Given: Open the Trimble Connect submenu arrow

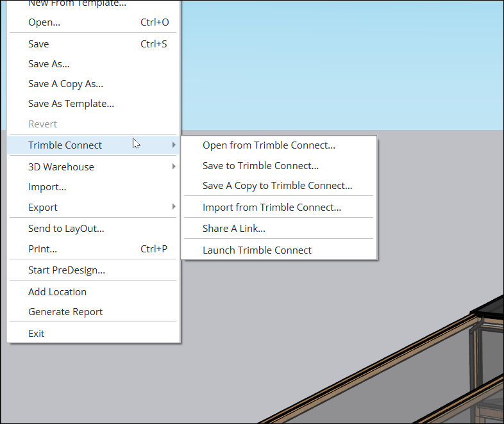Looking at the screenshot, I should point(174,145).
